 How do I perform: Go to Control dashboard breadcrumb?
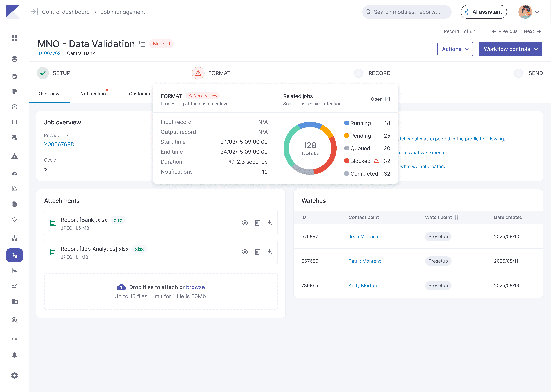point(66,12)
